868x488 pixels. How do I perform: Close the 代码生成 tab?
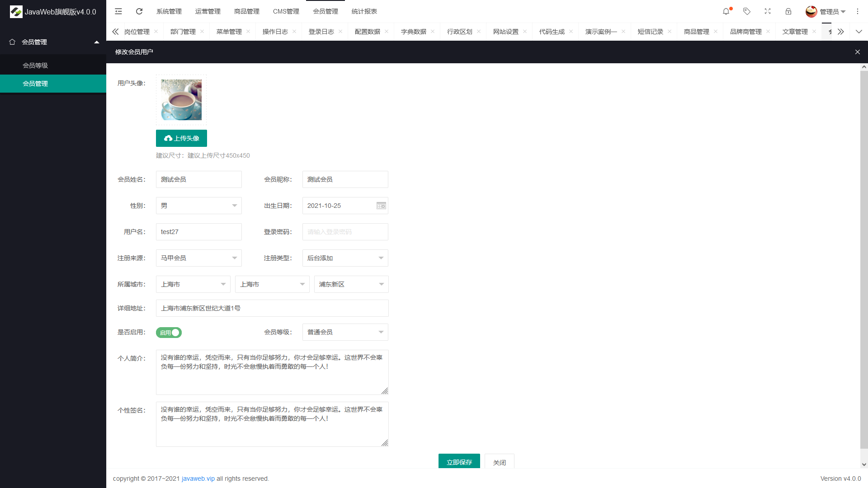point(571,32)
